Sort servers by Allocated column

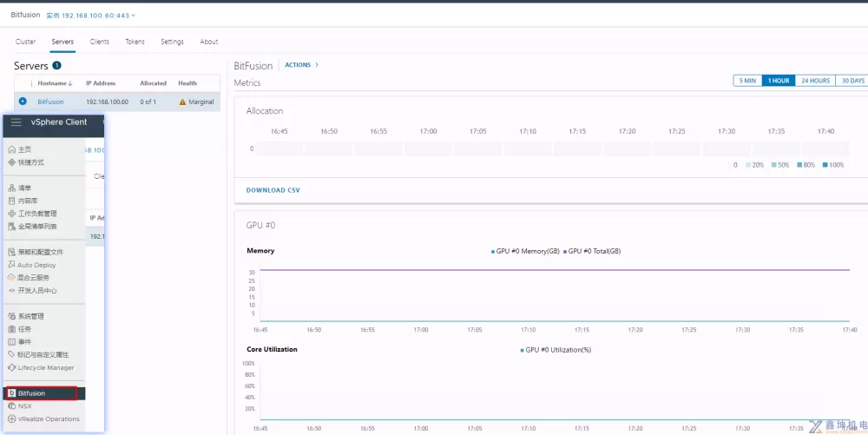tap(154, 83)
